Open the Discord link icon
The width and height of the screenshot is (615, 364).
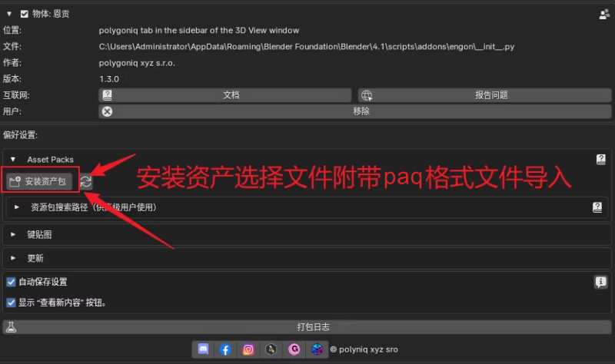pos(203,349)
